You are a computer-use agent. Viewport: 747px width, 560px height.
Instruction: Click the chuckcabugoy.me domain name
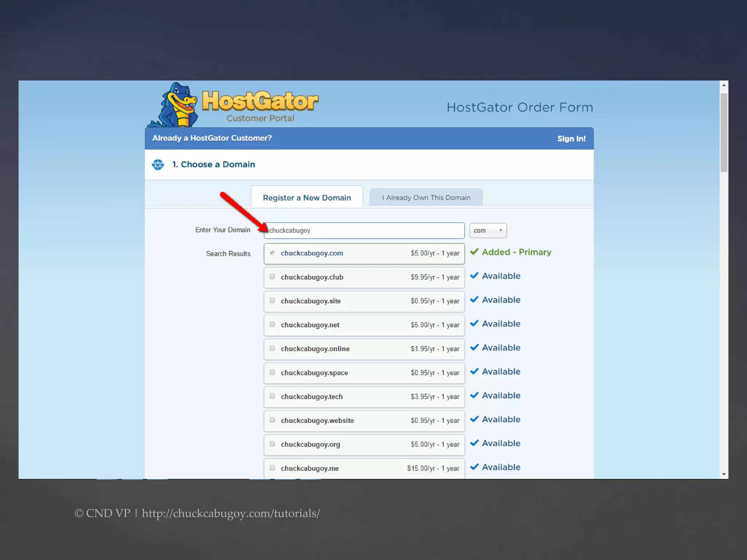310,468
